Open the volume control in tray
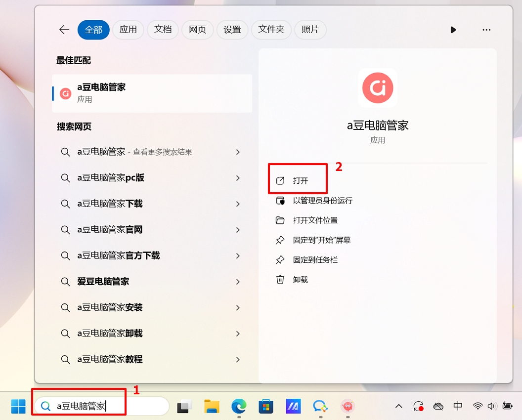Image resolution: width=522 pixels, height=420 pixels. coord(492,406)
